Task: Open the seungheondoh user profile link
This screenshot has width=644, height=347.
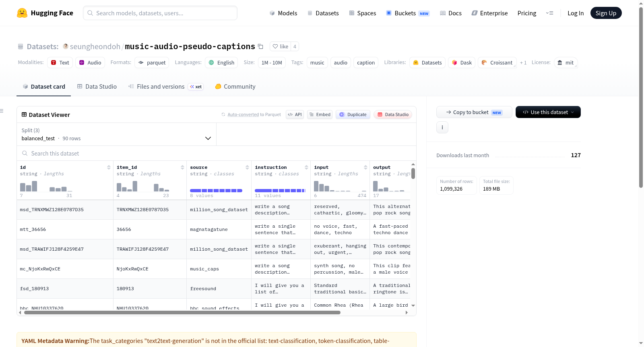Action: point(95,46)
